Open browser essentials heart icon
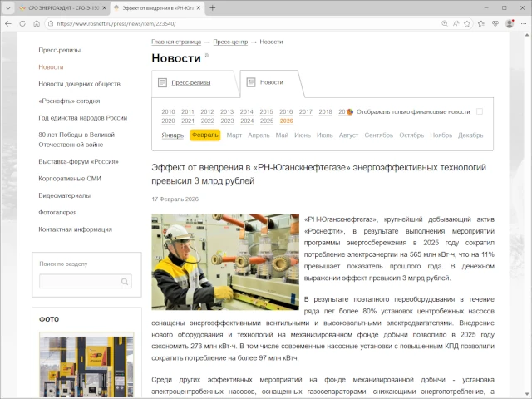 tap(495, 23)
